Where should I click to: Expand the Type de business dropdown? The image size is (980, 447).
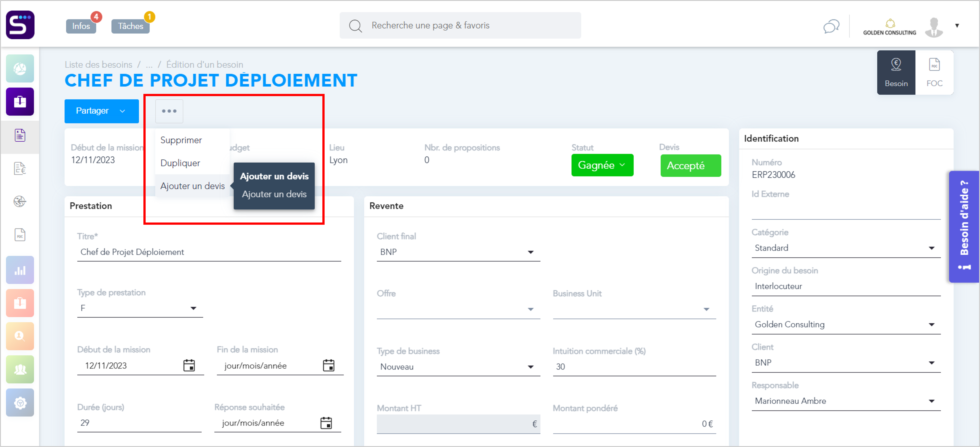(530, 367)
